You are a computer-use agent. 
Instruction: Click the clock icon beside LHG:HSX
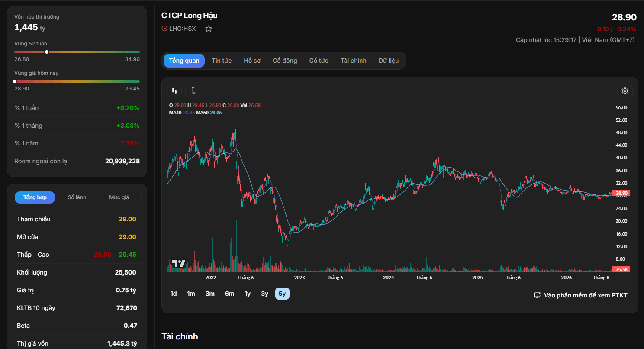tap(164, 29)
